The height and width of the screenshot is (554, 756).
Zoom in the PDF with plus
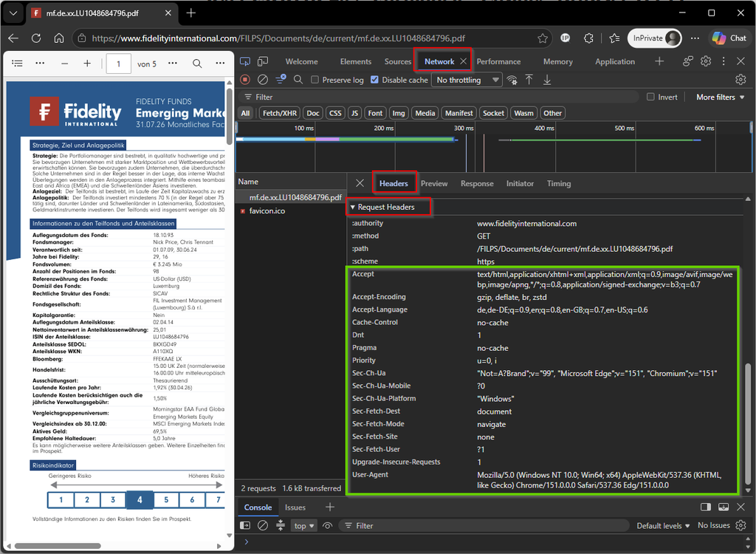[x=87, y=64]
